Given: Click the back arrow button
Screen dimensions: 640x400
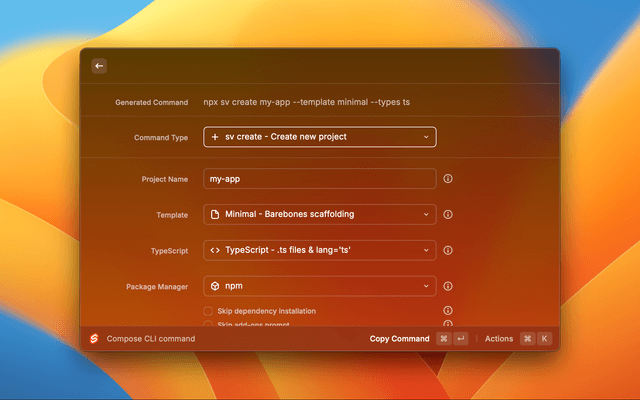Looking at the screenshot, I should pyautogui.click(x=99, y=66).
